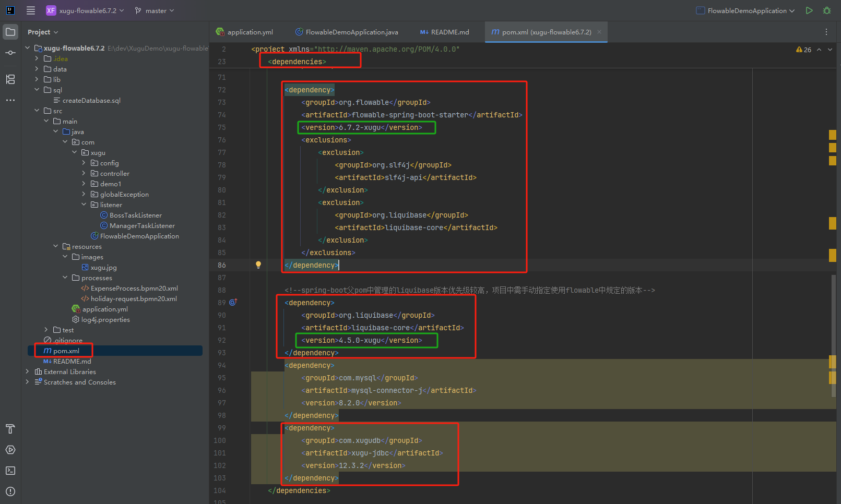Open the Build hammer tool window
The width and height of the screenshot is (841, 504).
[10, 429]
